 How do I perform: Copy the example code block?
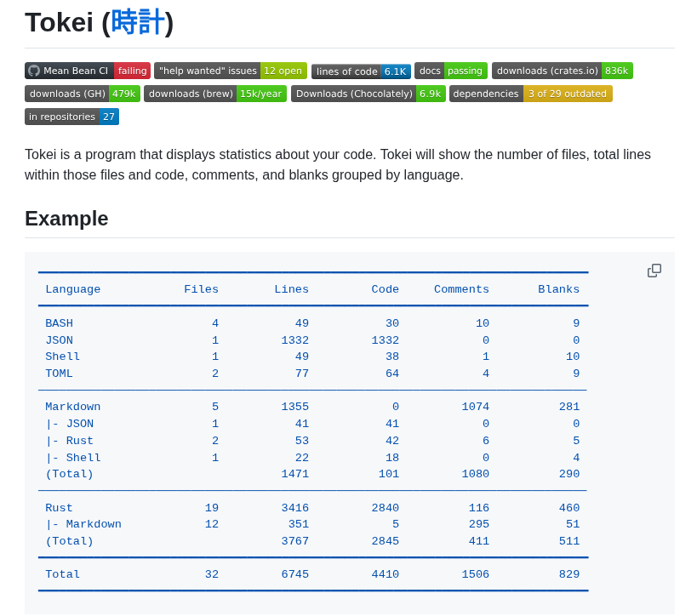pyautogui.click(x=654, y=271)
